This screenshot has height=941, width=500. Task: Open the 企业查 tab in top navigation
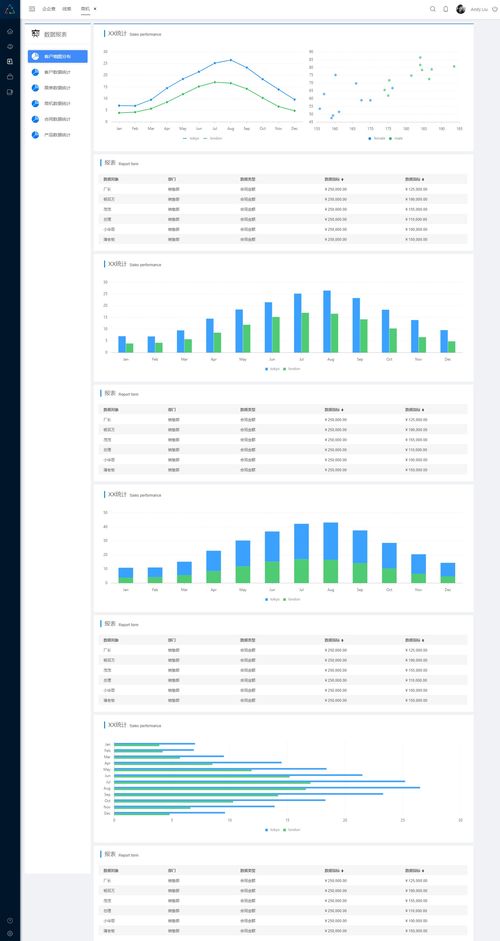(x=48, y=9)
